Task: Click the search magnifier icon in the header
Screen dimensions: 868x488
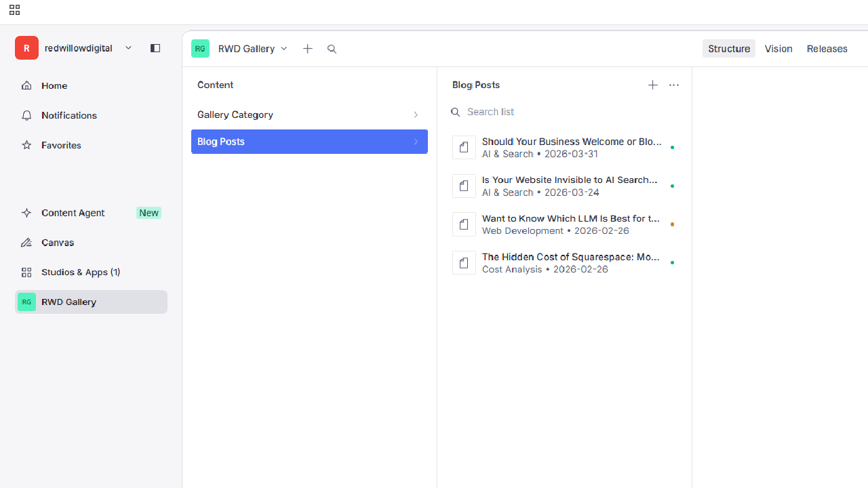Action: (x=332, y=49)
